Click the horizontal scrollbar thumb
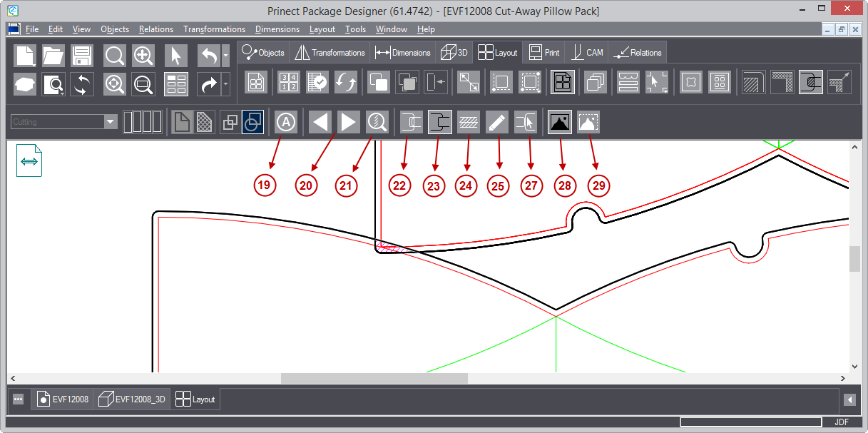 click(374, 378)
